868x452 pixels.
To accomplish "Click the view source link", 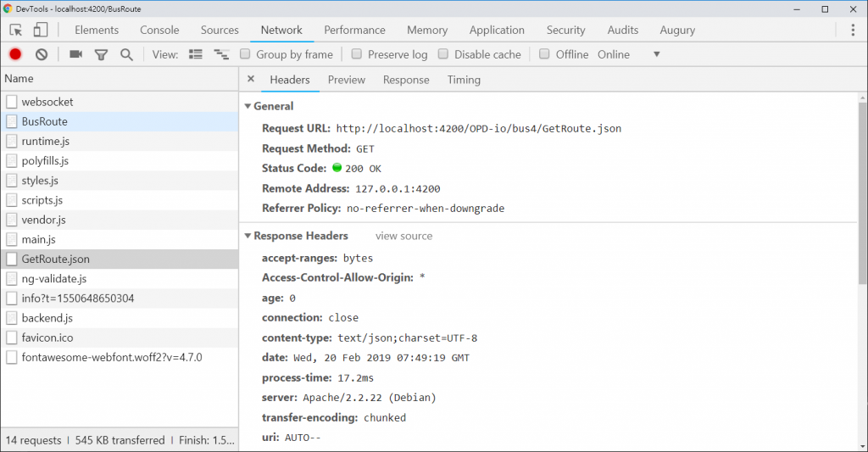I will point(403,236).
